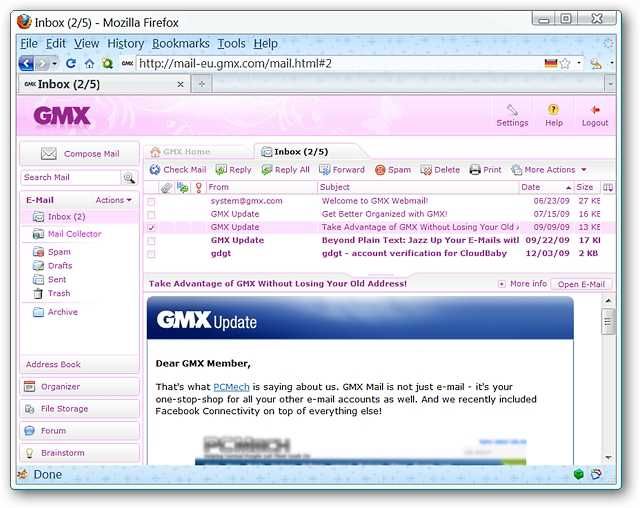The width and height of the screenshot is (640, 508).
Task: Click the Reply All icon
Action: [x=267, y=170]
